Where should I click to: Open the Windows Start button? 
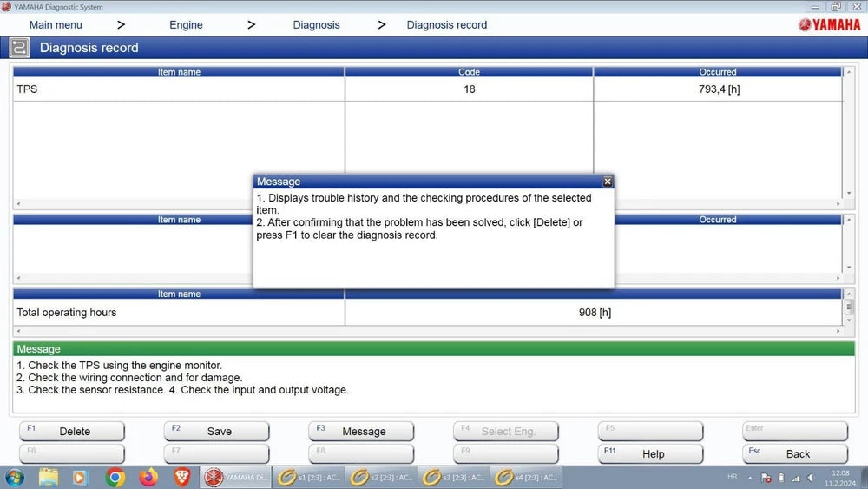pos(15,477)
